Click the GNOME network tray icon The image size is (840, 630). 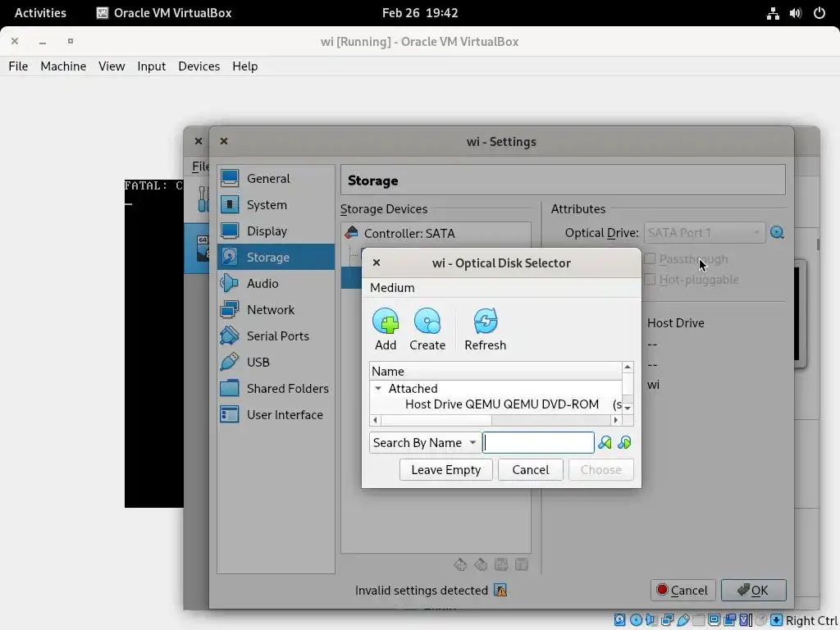[773, 13]
